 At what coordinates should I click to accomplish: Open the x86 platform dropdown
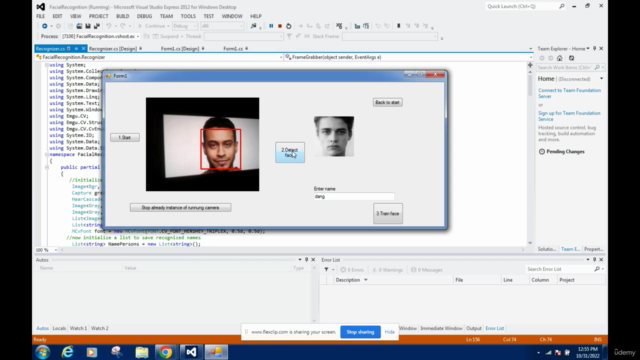pos(241,26)
